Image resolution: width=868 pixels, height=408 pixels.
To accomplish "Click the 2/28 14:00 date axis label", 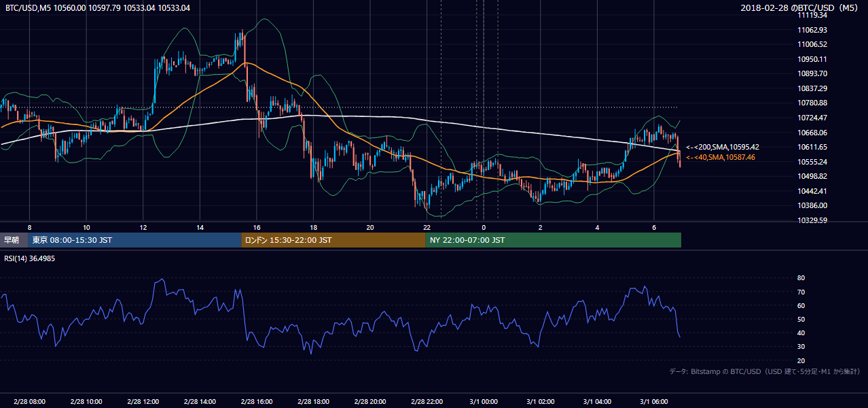I will (x=200, y=402).
